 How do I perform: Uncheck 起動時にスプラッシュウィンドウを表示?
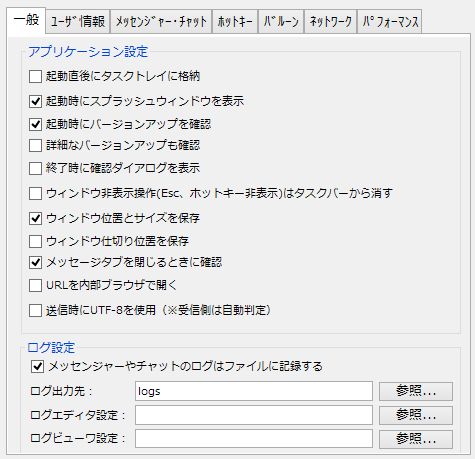point(35,101)
